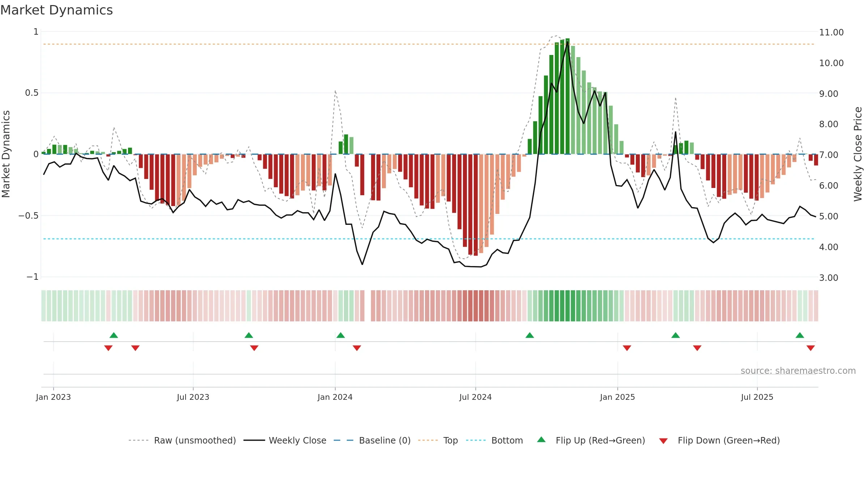The width and height of the screenshot is (868, 488).
Task: Click the flip-down marker near April 2025
Action: click(697, 348)
